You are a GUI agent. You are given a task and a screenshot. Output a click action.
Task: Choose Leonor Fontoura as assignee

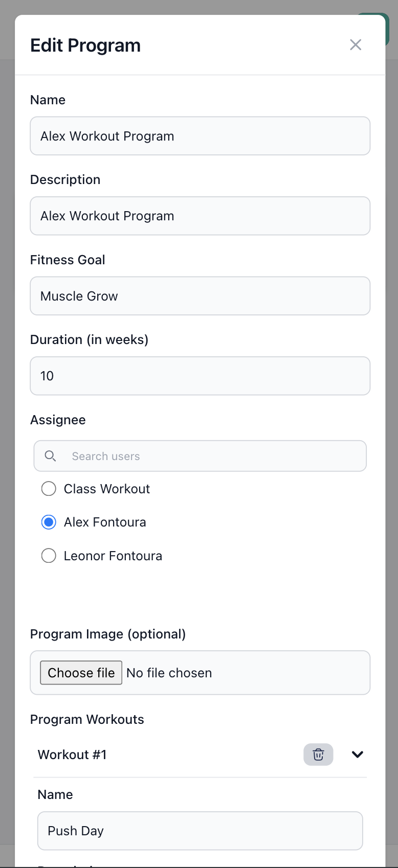click(x=49, y=556)
